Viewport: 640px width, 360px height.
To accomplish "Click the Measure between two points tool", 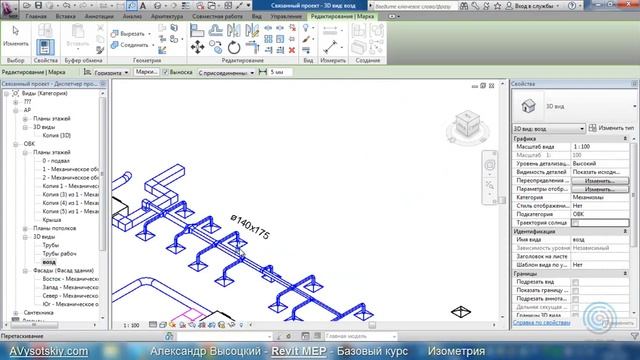I will coord(331,47).
